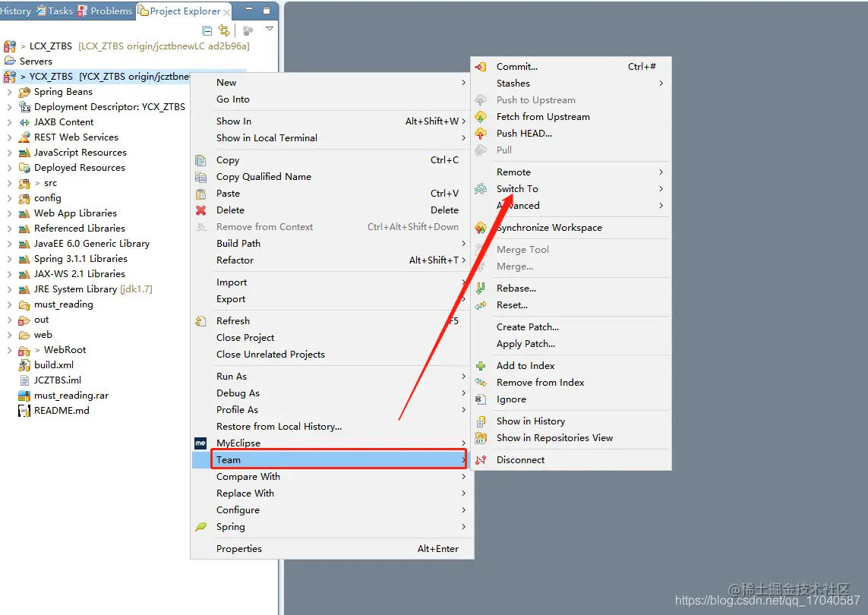Expand the Web App Libraries node
Image resolution: width=868 pixels, height=615 pixels.
[x=9, y=213]
